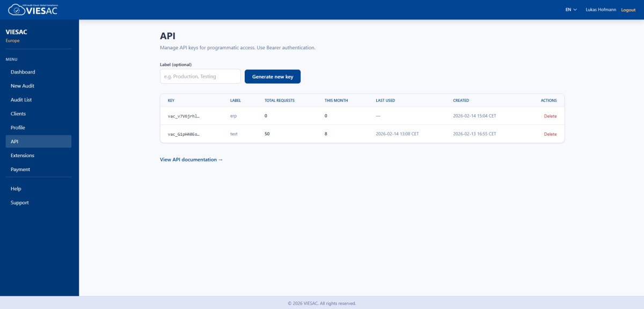
Task: Open the Help section
Action: coord(16,188)
